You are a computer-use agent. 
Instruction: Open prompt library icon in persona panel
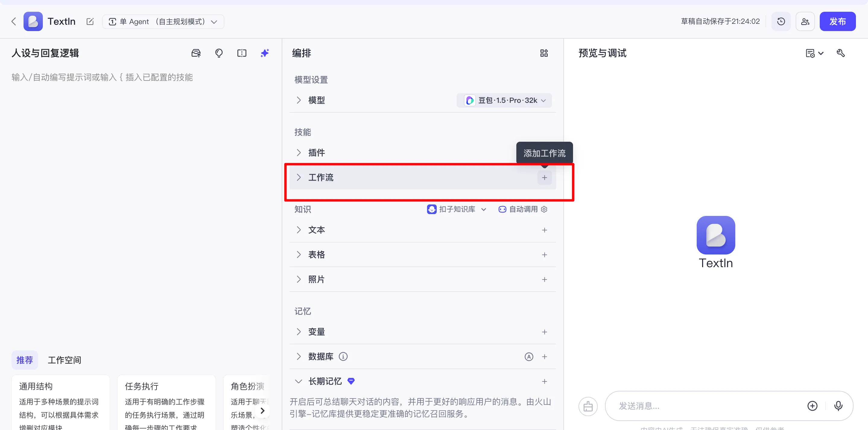click(196, 53)
